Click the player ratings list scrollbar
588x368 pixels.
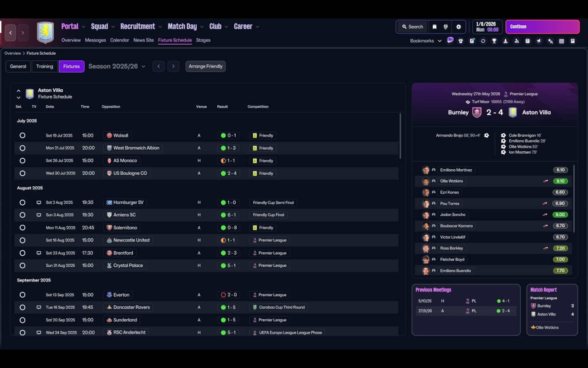574,199
